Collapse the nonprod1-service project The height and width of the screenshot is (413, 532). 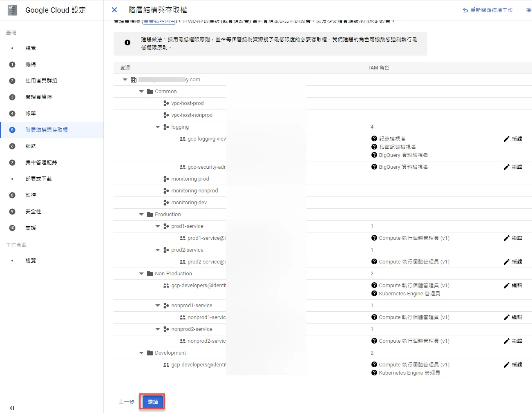158,306
